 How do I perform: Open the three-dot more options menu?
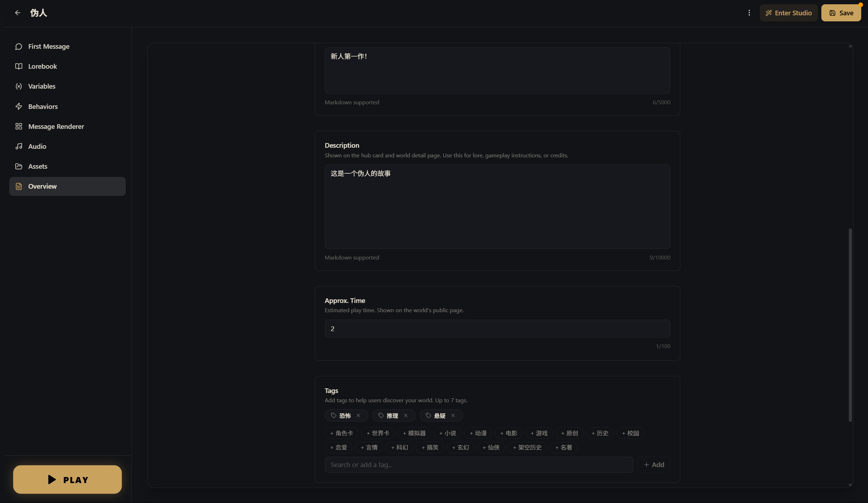click(749, 13)
